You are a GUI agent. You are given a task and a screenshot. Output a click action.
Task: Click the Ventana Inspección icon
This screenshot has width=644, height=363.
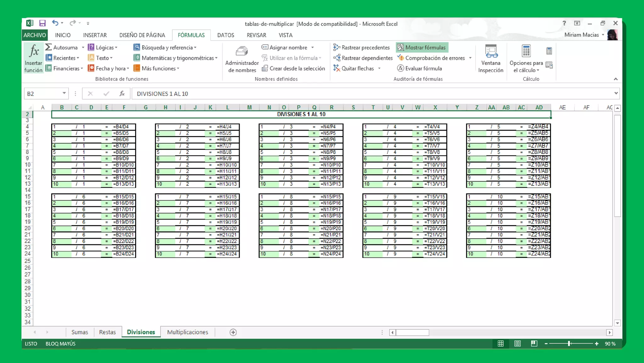point(491,51)
